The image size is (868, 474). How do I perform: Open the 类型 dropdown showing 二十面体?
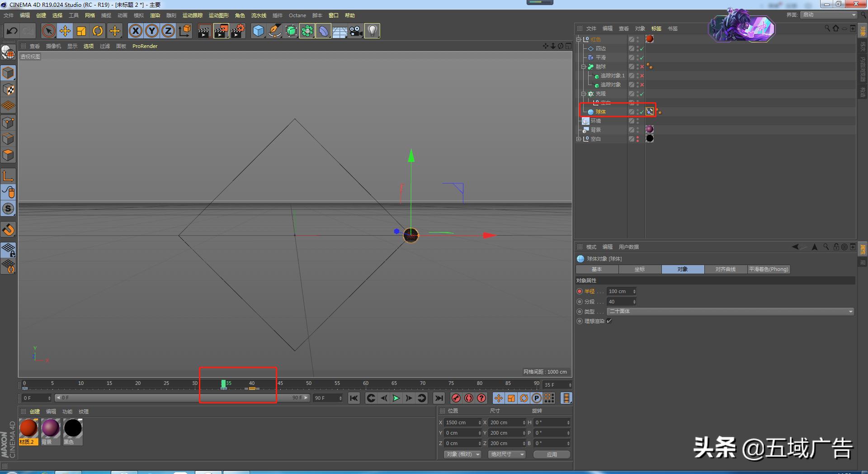pyautogui.click(x=730, y=312)
